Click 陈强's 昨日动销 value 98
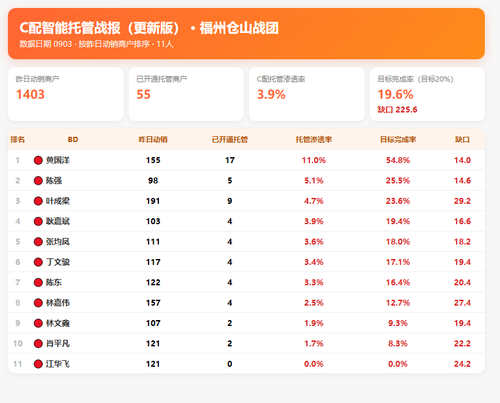The image size is (500, 403). coord(153,181)
